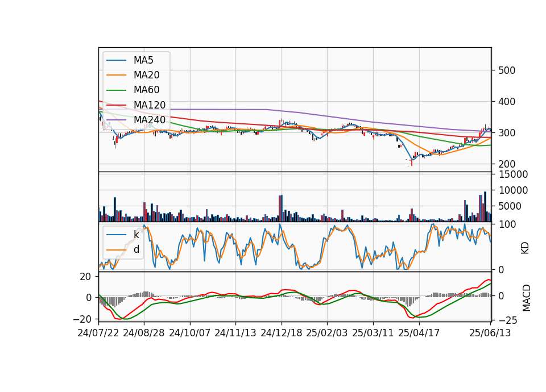Screen dimensions: 546x392
Task: Click the 25/02/03 date label
Action: coord(327,333)
